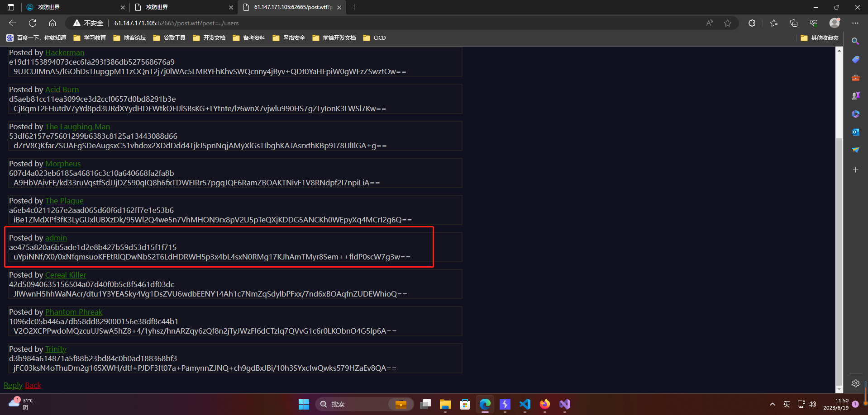Add a new app to the sidebar
The width and height of the screenshot is (868, 415).
855,170
